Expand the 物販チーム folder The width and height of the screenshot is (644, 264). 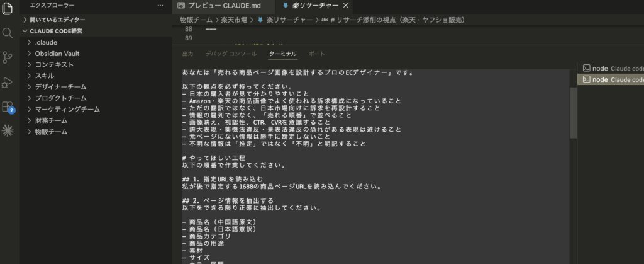(52, 132)
